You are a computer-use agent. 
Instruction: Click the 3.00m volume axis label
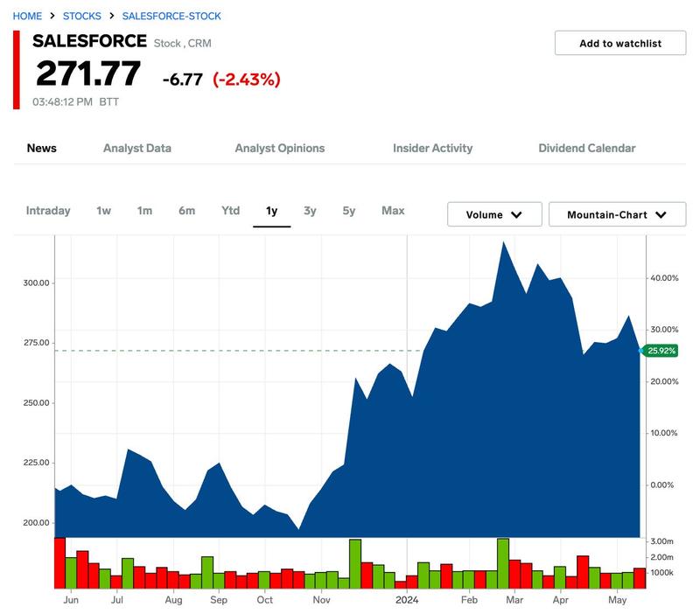click(x=661, y=541)
